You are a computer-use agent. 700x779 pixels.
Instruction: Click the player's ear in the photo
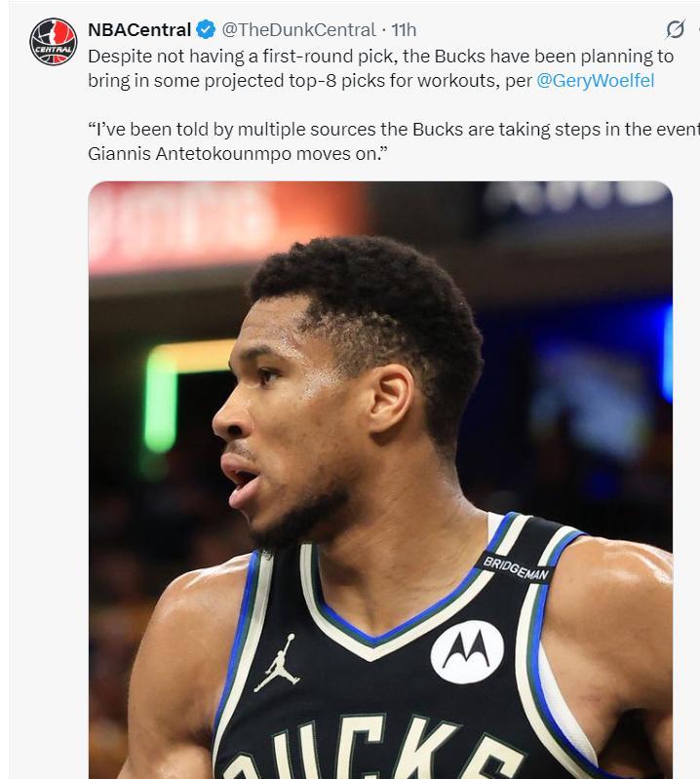click(x=393, y=400)
